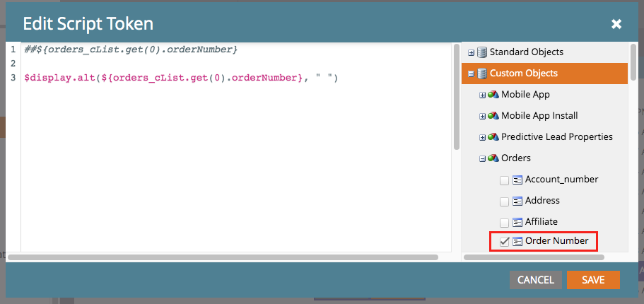The width and height of the screenshot is (644, 304).
Task: Expand the Mobile App Install object
Action: coord(483,116)
